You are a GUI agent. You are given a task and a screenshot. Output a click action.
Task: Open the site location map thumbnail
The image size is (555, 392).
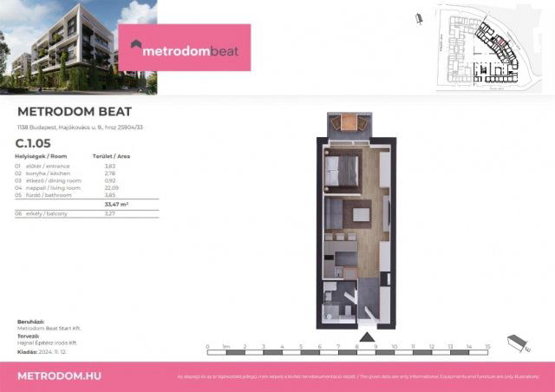(x=476, y=46)
